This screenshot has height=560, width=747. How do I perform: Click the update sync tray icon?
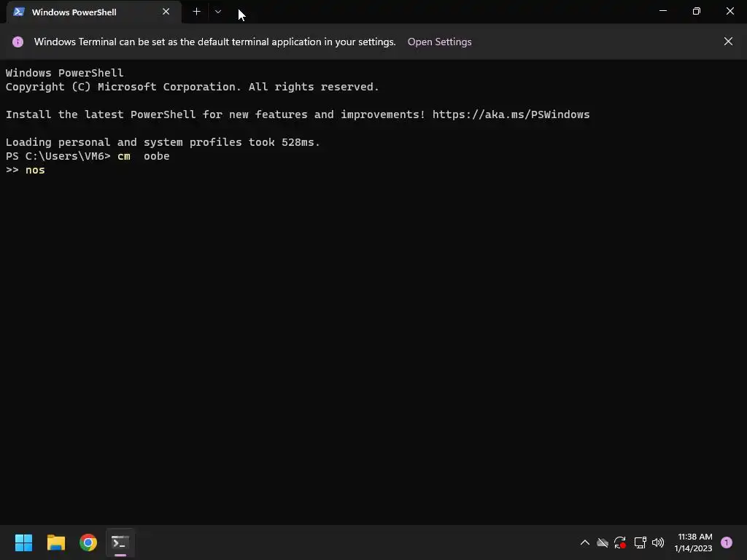pos(620,542)
